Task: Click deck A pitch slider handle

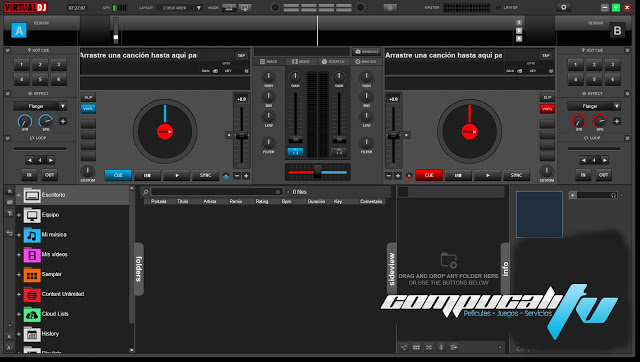Action: [242, 136]
